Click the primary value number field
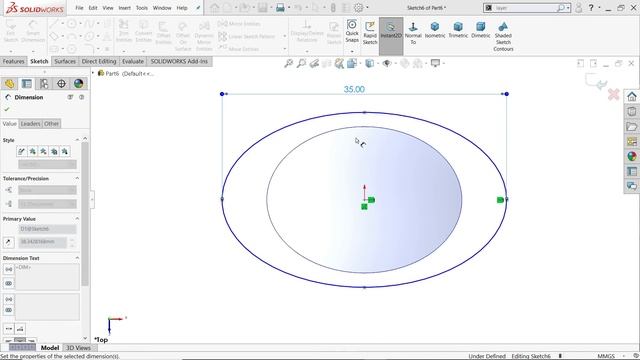 [x=42, y=242]
